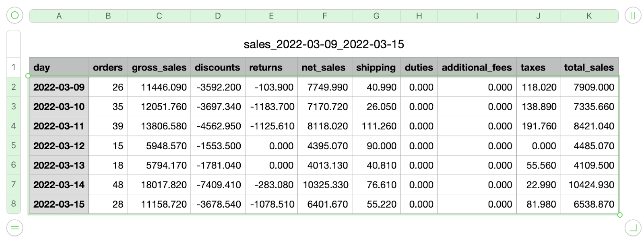
Task: Select the row 1 header number
Action: pos(14,67)
